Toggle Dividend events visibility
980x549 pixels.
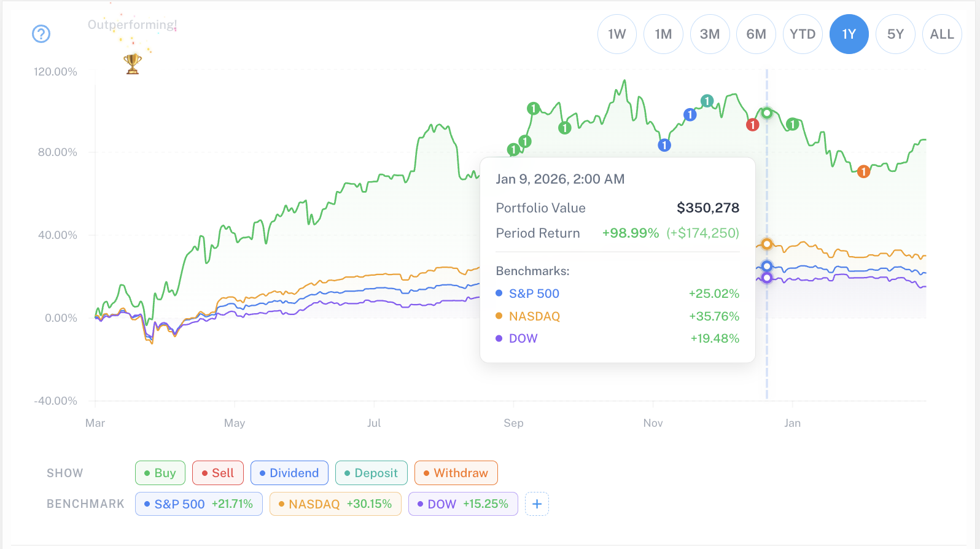coord(289,473)
